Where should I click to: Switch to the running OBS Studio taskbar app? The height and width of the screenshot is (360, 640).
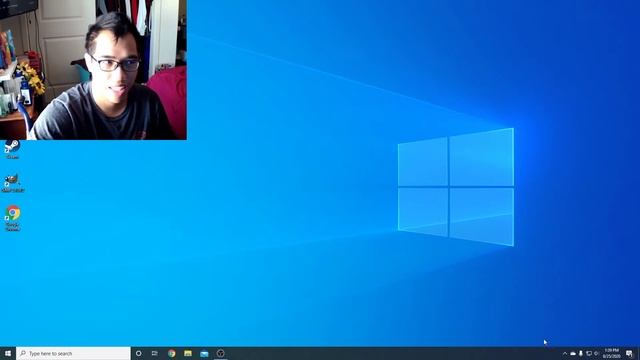click(x=221, y=353)
